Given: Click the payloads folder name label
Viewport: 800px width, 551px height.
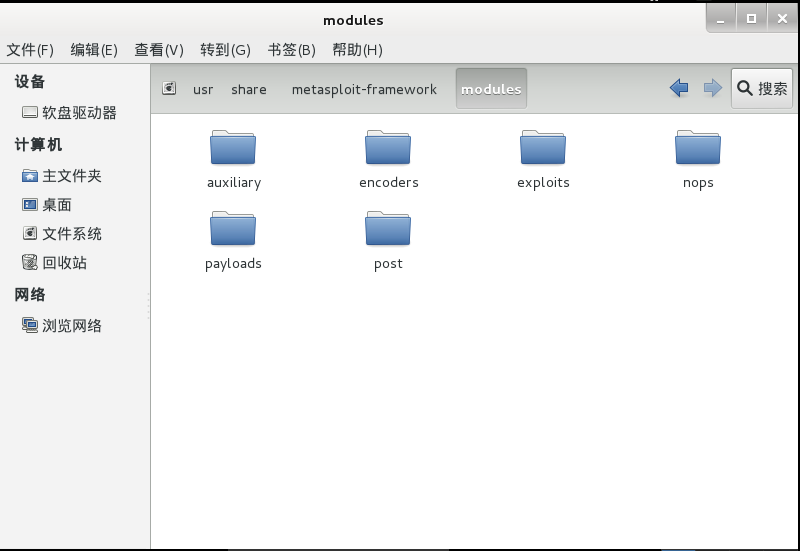Looking at the screenshot, I should click(x=233, y=264).
